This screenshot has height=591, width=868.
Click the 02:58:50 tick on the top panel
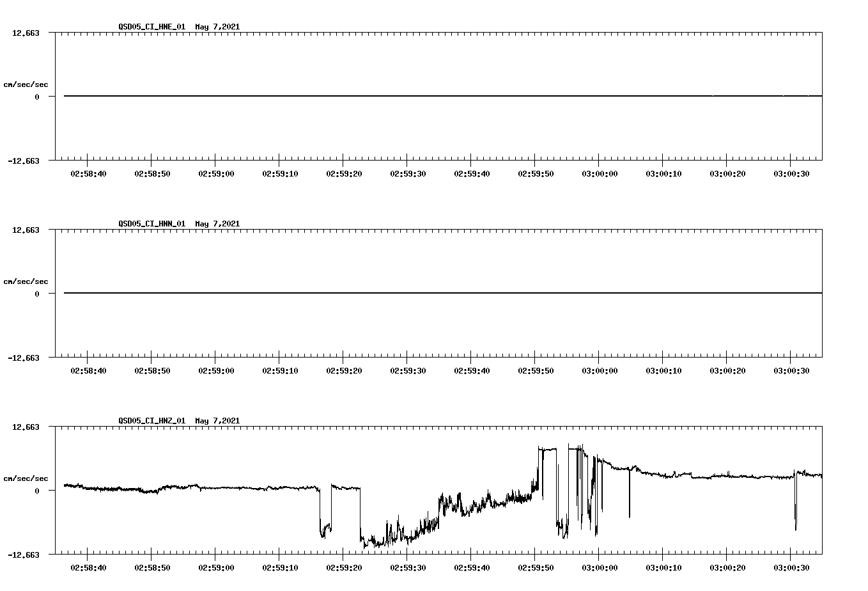pos(152,172)
